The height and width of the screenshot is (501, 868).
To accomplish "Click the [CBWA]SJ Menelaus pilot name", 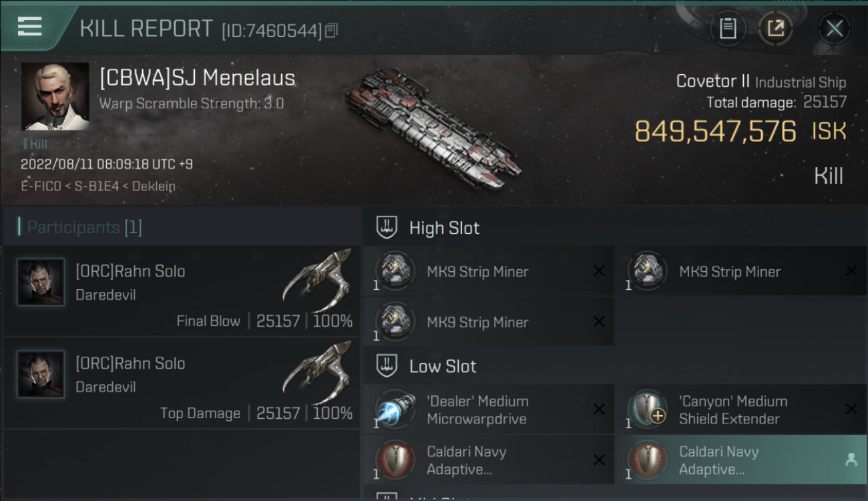I will coord(197,78).
